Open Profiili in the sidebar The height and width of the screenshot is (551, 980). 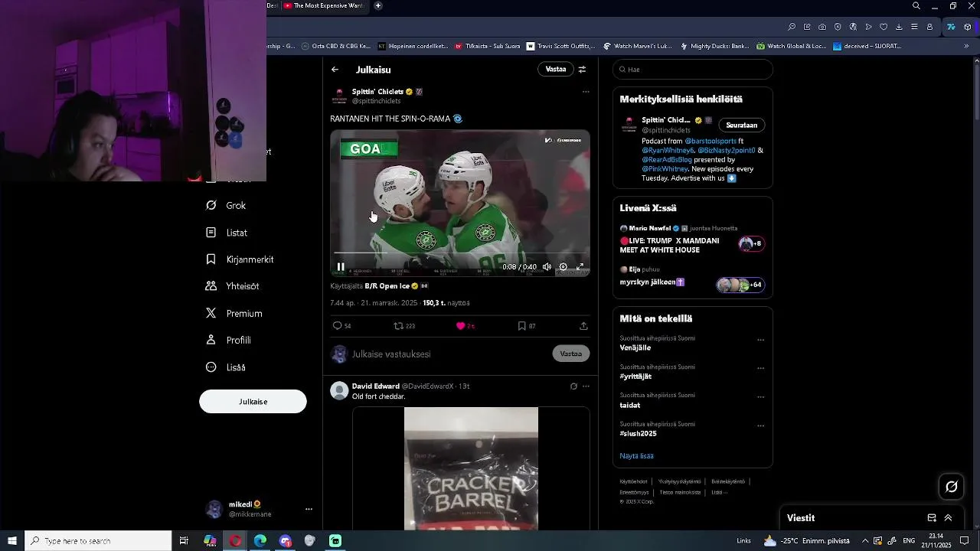click(x=228, y=341)
